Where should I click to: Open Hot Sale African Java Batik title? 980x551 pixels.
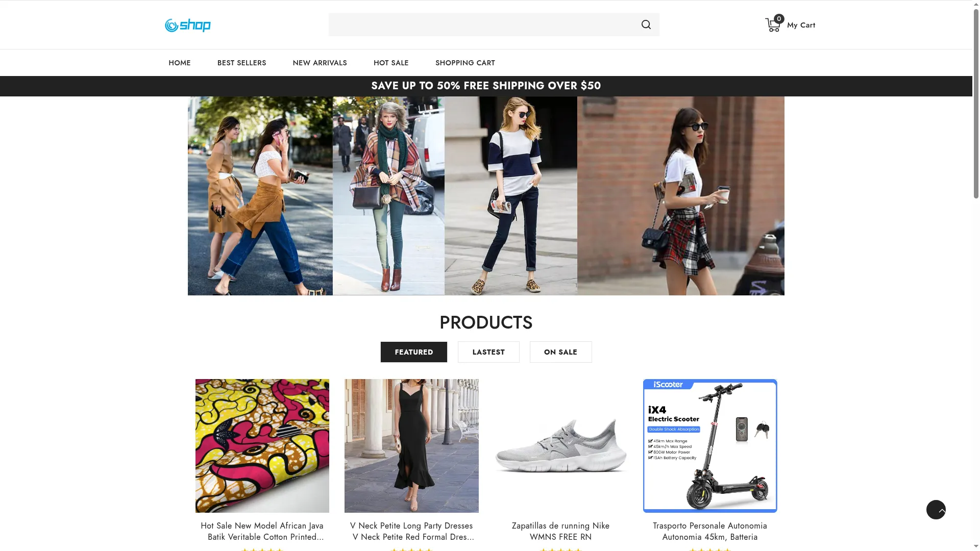(x=262, y=531)
